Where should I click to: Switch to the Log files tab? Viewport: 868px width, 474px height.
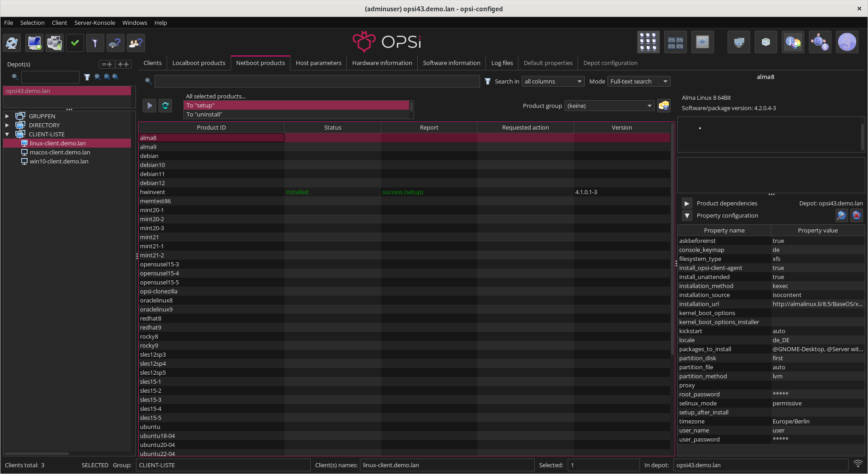point(502,63)
